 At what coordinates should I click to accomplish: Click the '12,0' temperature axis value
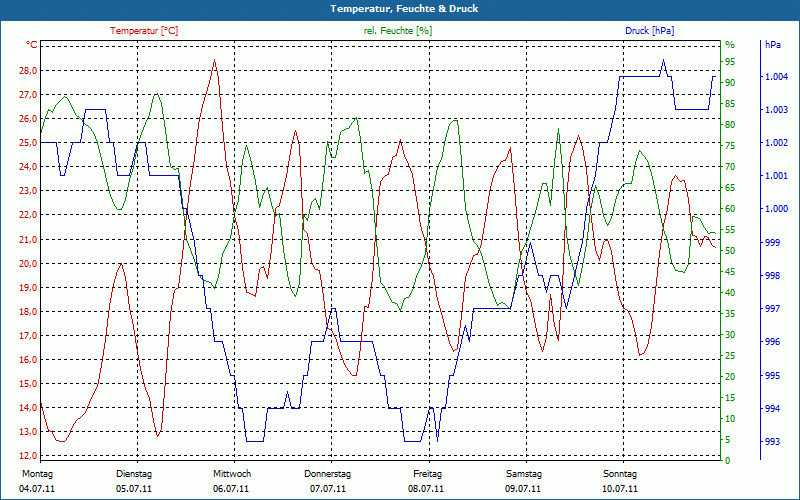pos(28,456)
